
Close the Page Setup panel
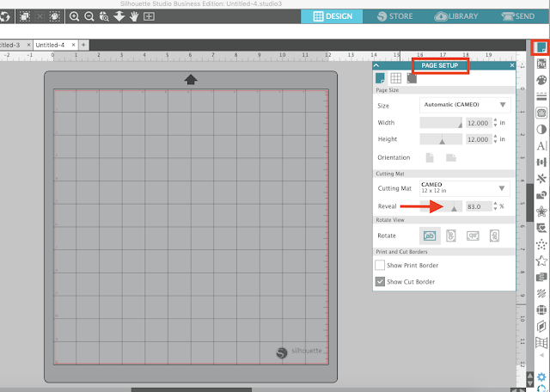click(512, 65)
